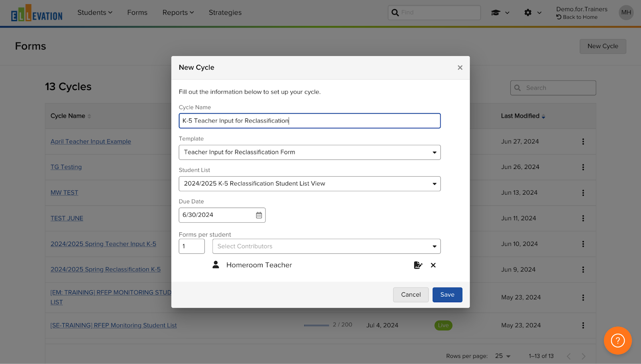Click the Homeroom Teacher person icon
641x364 pixels.
(216, 265)
